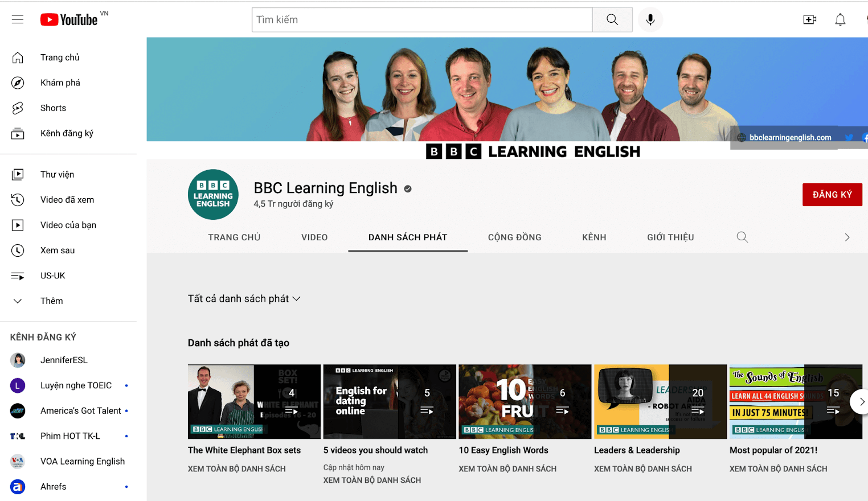The width and height of the screenshot is (868, 501).
Task: Open the bbclearningenglish.com banner link
Action: 789,138
